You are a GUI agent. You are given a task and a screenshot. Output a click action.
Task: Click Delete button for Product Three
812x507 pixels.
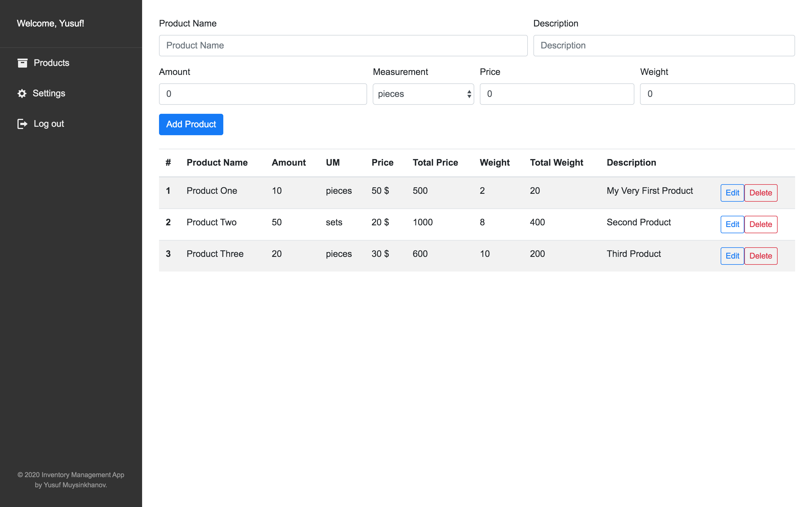pyautogui.click(x=761, y=255)
